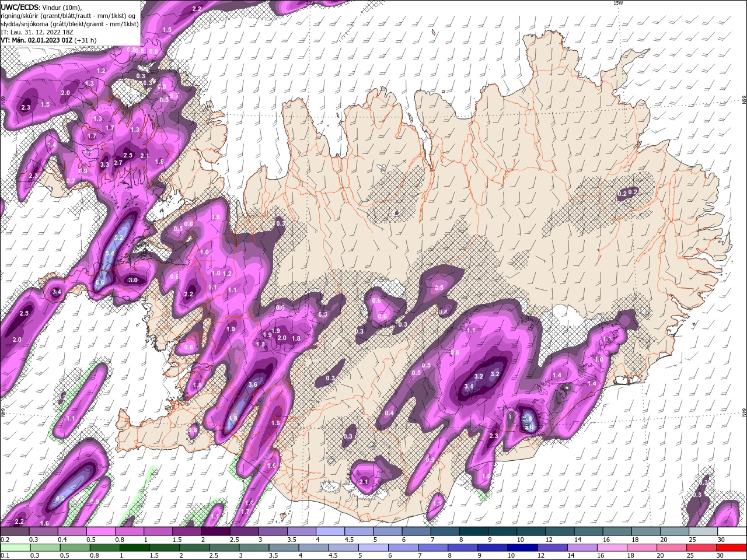This screenshot has width=747, height=560.
Task: Click the 2.7 precipitation value on the map
Action: [x=118, y=163]
